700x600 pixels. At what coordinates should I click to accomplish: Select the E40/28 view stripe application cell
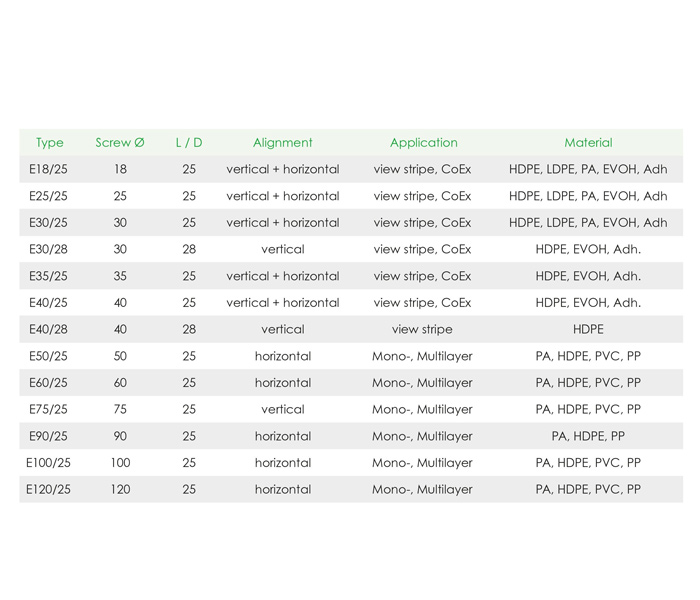[x=422, y=329]
